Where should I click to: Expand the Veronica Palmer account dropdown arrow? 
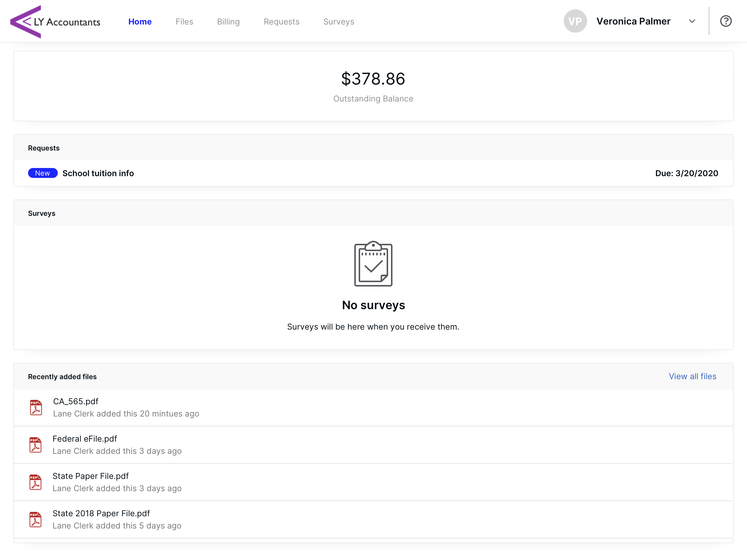coord(692,21)
